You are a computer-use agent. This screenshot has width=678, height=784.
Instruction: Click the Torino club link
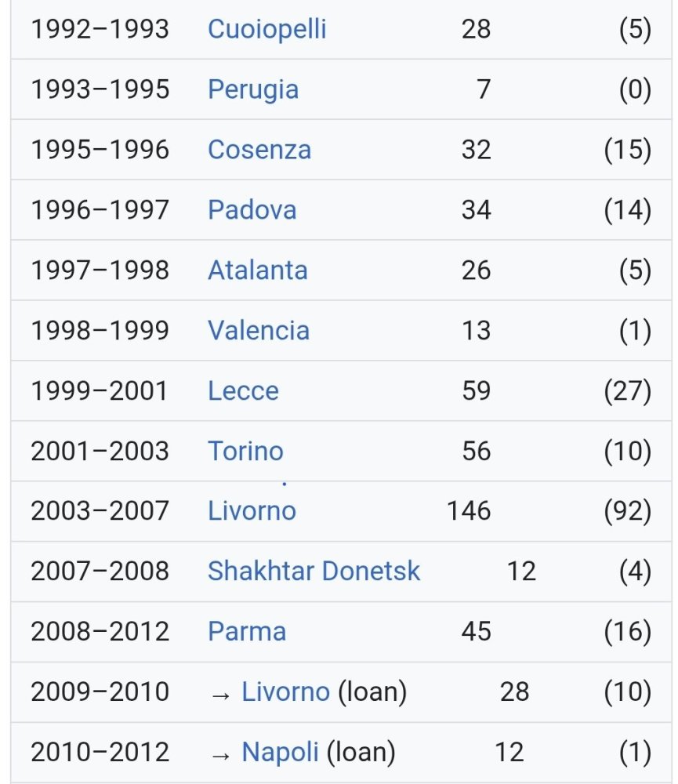(x=245, y=451)
